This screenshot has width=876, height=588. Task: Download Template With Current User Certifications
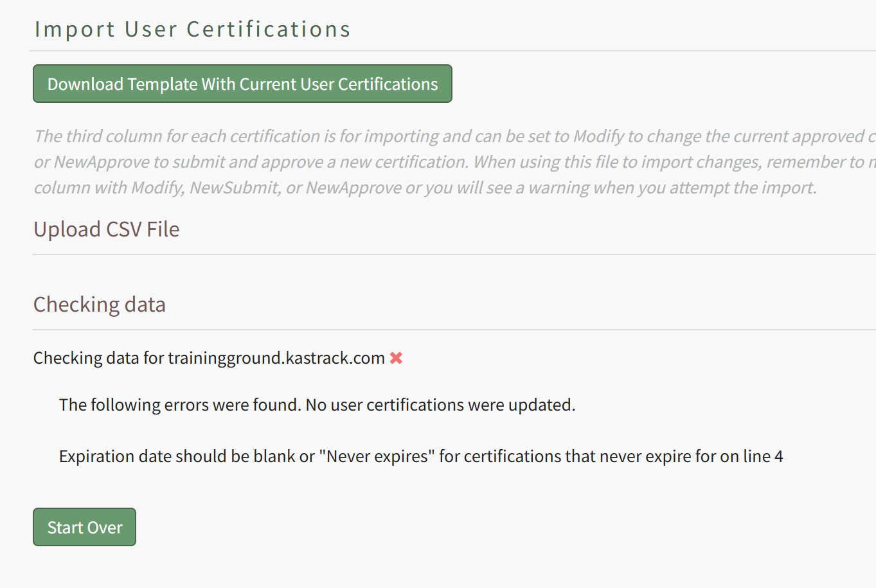tap(242, 84)
